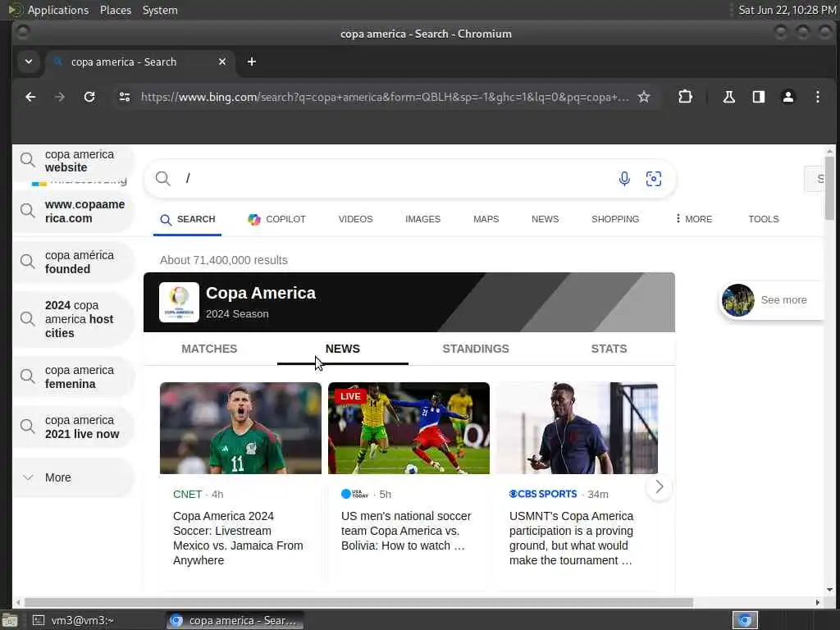Open the NEWS search tab

pyautogui.click(x=545, y=219)
